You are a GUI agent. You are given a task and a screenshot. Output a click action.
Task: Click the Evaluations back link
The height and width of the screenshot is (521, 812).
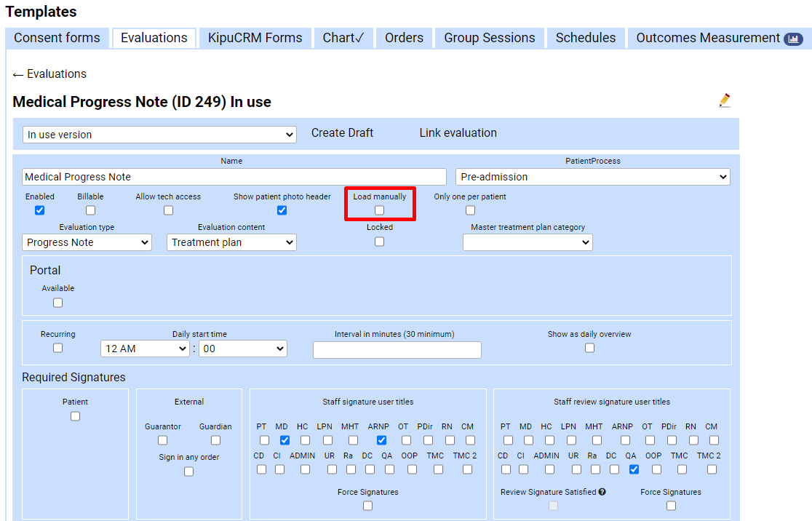(49, 73)
